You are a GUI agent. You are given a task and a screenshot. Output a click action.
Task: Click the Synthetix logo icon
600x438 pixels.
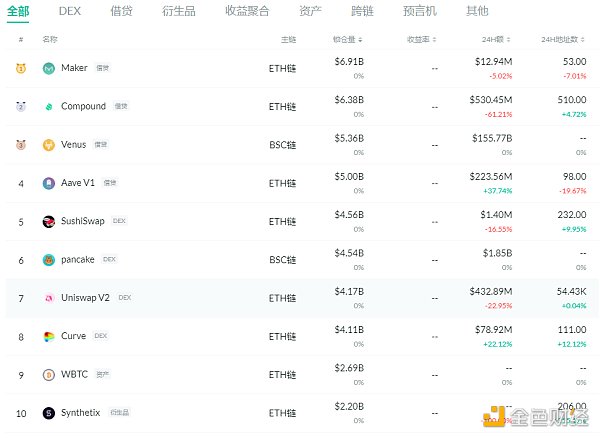point(49,413)
